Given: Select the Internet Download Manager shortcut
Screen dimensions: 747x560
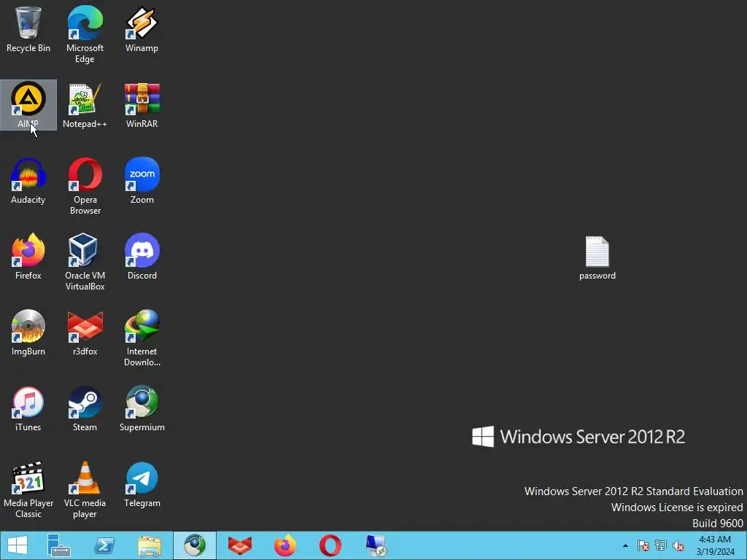Looking at the screenshot, I should (x=142, y=338).
